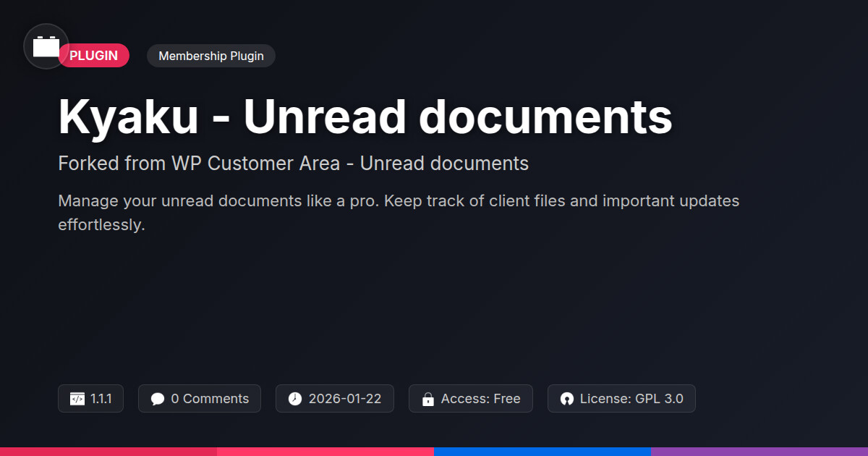868x456 pixels.
Task: Click the speech bubble comments icon
Action: tap(158, 399)
